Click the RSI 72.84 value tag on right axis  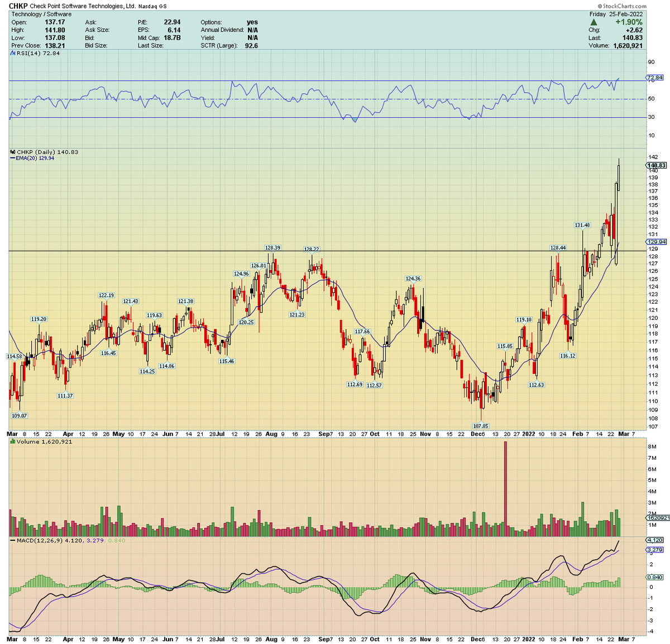click(x=654, y=78)
